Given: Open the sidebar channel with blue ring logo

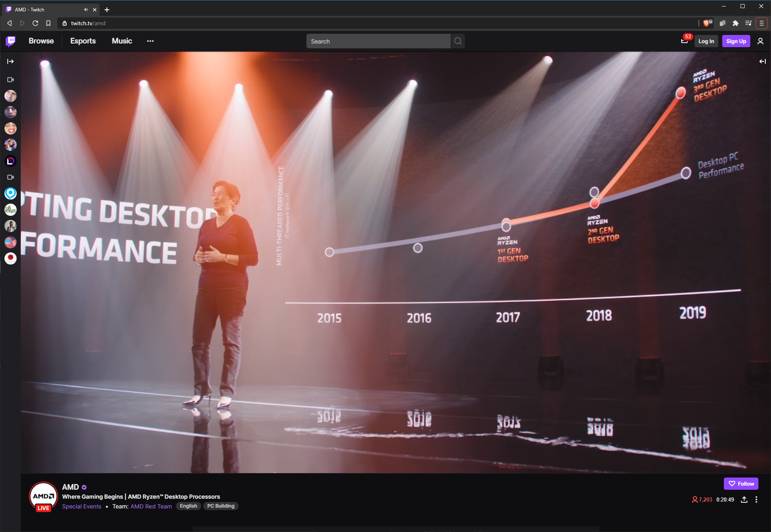Looking at the screenshot, I should [11, 193].
